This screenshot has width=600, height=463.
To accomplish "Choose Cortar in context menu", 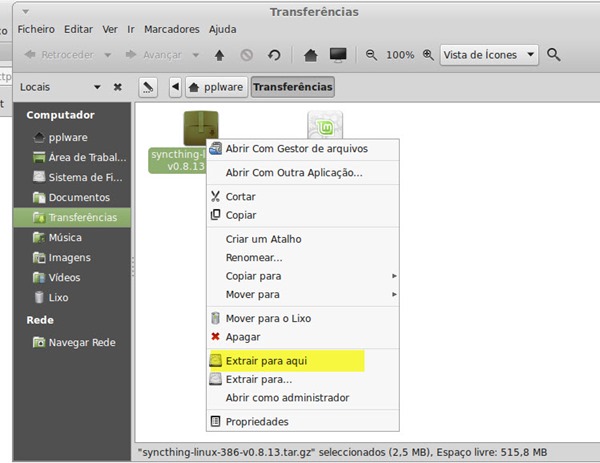I will [x=303, y=197].
